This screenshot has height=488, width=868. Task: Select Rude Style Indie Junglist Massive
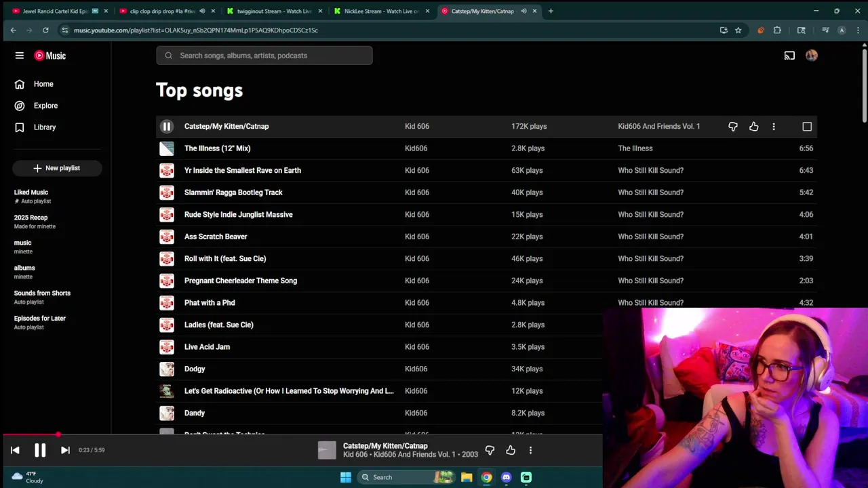tap(239, 214)
